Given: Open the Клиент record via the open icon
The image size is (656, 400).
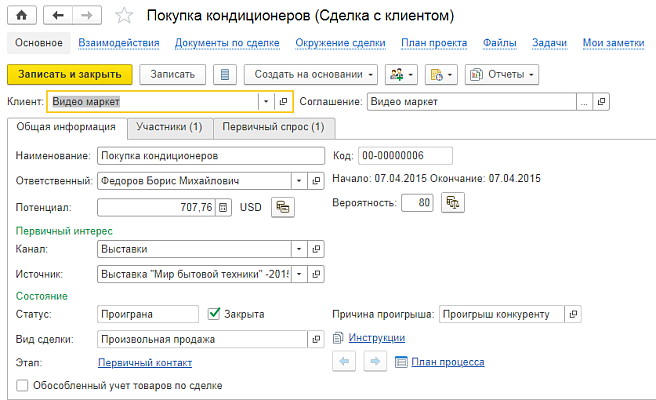Looking at the screenshot, I should click(284, 101).
